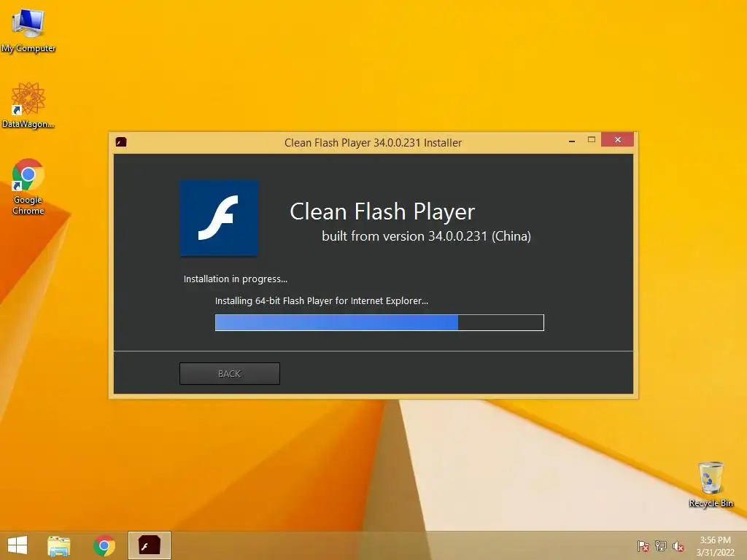This screenshot has height=560, width=747.
Task: Launch Chrome from the taskbar
Action: click(x=104, y=545)
